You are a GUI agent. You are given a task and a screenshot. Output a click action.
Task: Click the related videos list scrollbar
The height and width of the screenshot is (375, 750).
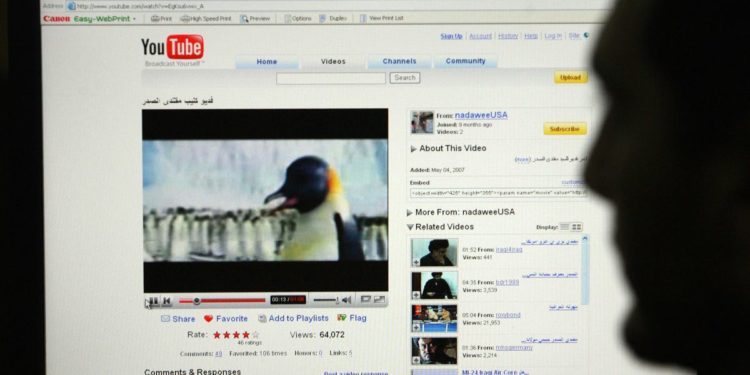pos(585,270)
